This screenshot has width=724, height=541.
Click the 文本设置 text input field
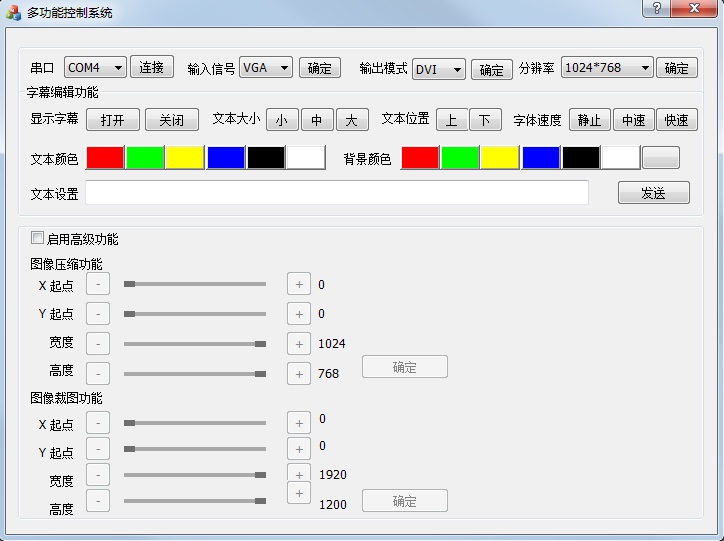(x=336, y=193)
